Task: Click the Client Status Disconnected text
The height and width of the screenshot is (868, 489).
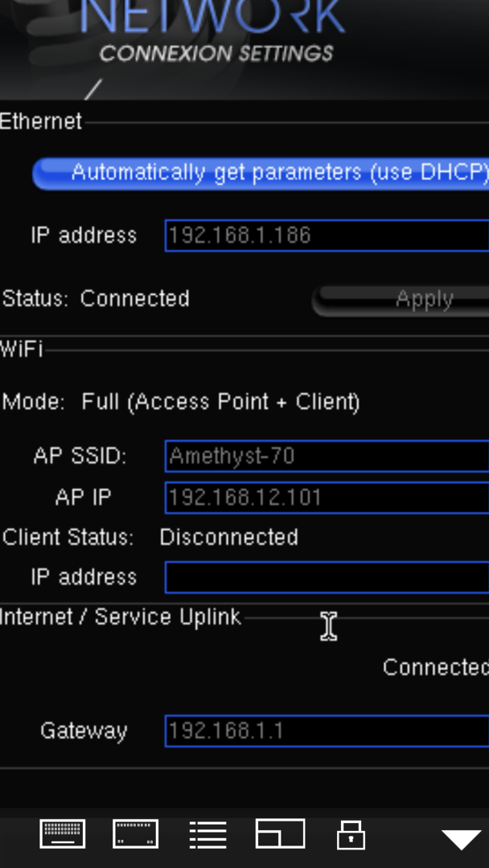Action: pos(228,538)
